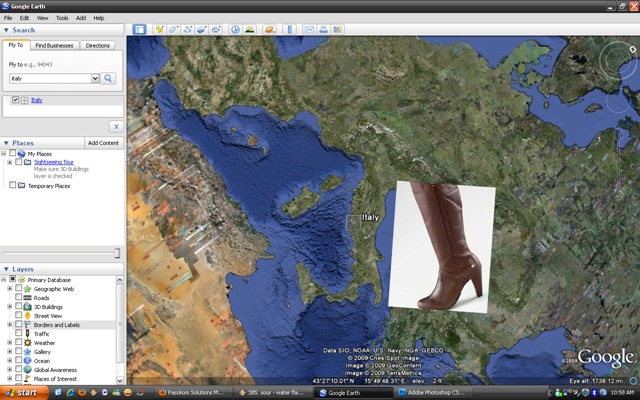Enable the 3D Buildings layer checkbox

click(x=18, y=306)
